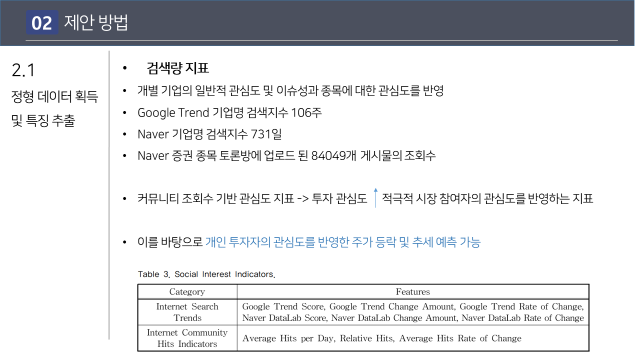Click the 'Category' table header cell
This screenshot has height=360, width=640.
point(187,292)
